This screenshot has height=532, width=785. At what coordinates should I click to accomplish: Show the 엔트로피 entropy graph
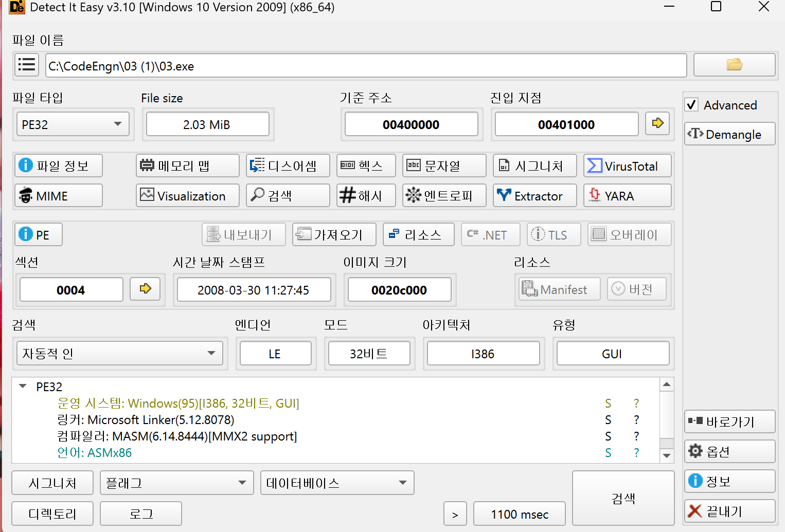444,195
